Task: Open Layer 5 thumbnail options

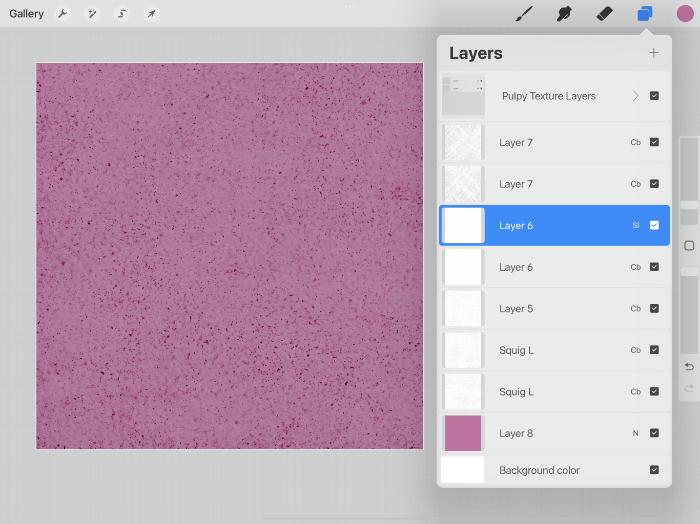Action: (x=463, y=308)
